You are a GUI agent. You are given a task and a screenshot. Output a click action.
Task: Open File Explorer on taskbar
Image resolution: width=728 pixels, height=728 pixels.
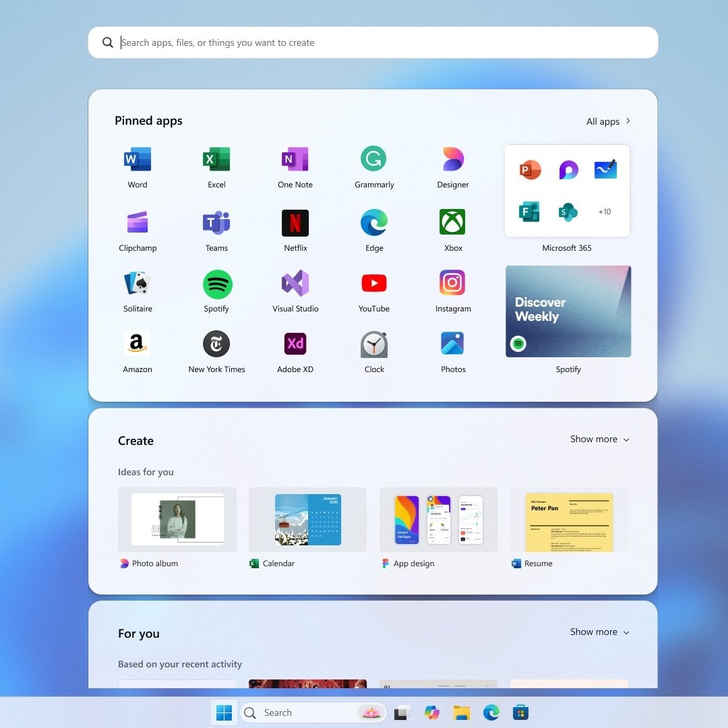point(462,712)
